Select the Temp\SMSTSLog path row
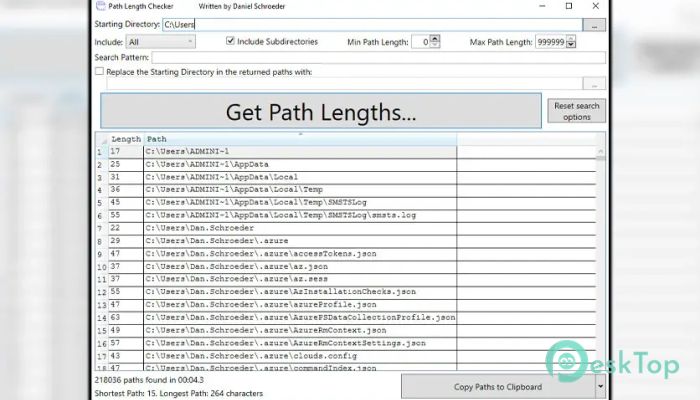Viewport: 700px width, 400px height. [x=300, y=203]
